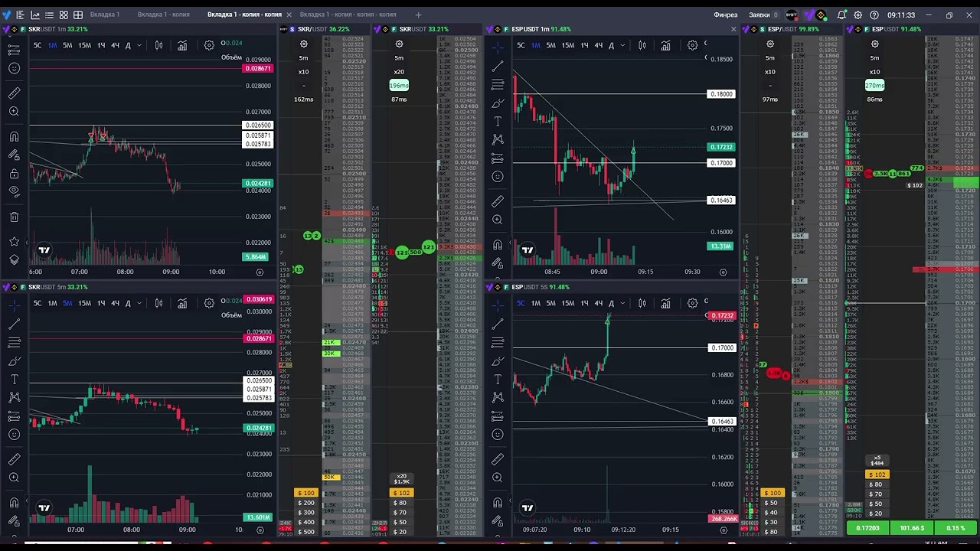The width and height of the screenshot is (980, 551).
Task: Expand timeframe dropdown on SKRUSDT 5m chart
Action: click(139, 303)
